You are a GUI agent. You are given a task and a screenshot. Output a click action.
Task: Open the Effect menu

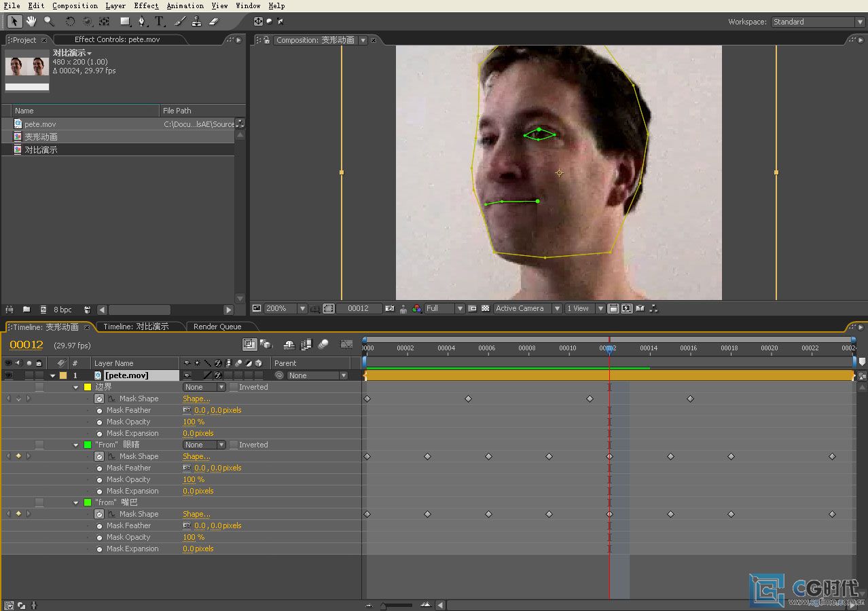(146, 5)
